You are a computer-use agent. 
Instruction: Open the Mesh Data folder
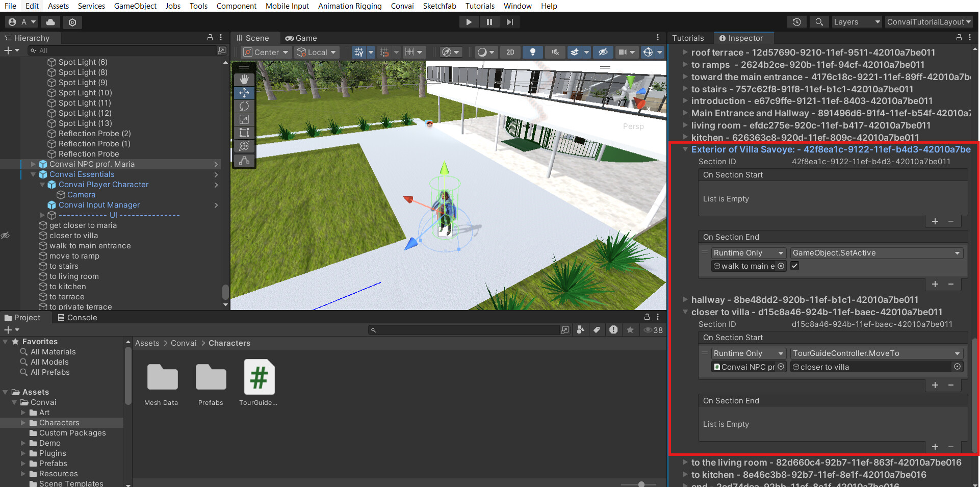pyautogui.click(x=162, y=382)
